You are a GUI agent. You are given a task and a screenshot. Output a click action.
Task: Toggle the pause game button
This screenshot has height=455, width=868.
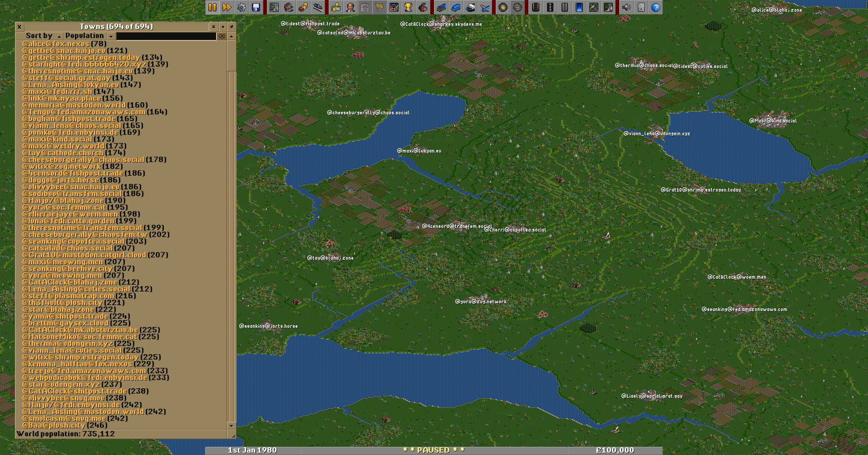click(212, 7)
